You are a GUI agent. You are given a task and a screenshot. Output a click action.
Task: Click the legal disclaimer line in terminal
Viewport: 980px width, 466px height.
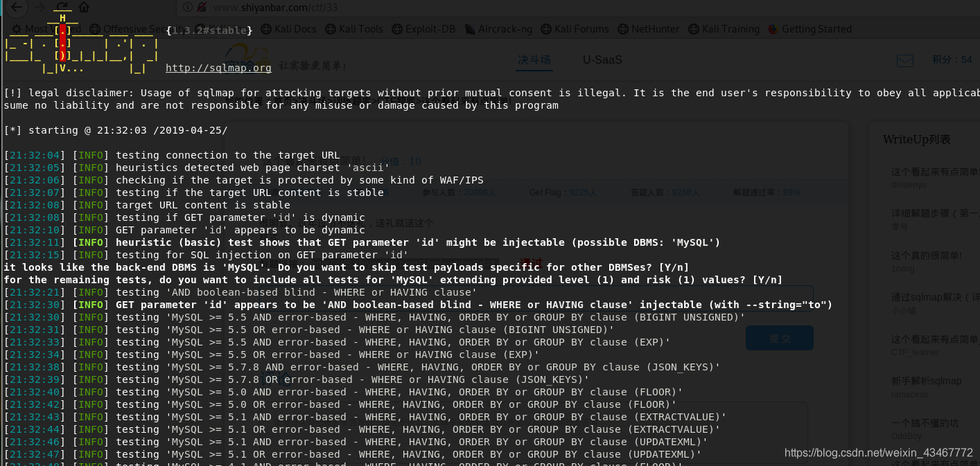[x=491, y=93]
